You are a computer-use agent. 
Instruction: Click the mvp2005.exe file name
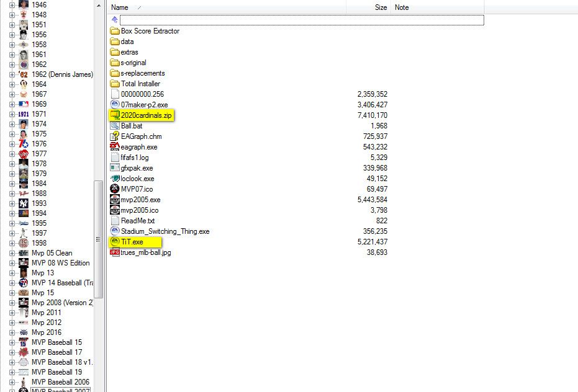click(x=141, y=200)
